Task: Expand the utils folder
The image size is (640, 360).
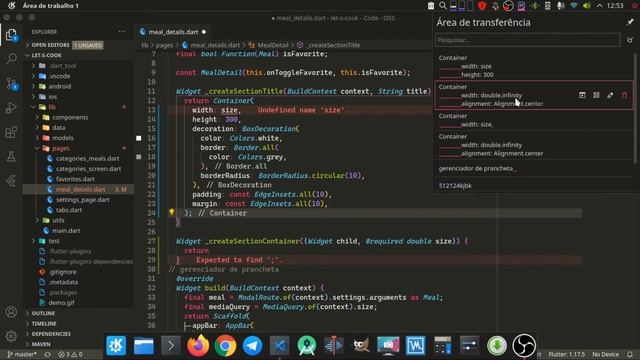Action: 58,220
